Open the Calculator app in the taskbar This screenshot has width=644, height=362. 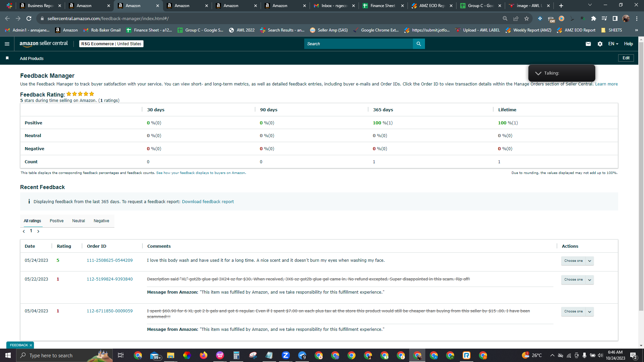coord(236,355)
